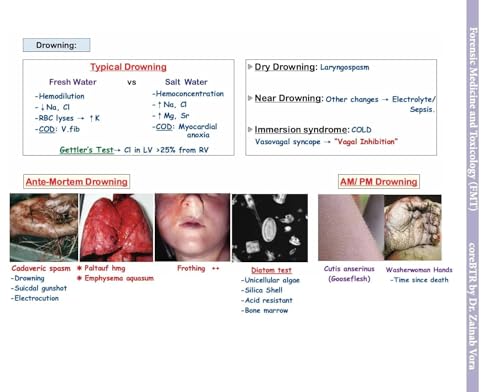500x392 pixels.
Task: Click the '-Hemoconcentration' line
Action: tap(188, 94)
